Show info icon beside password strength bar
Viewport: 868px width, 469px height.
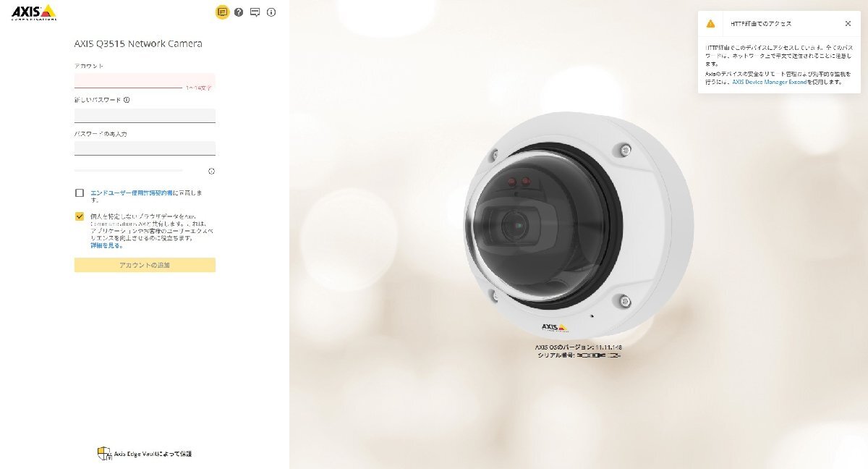pos(211,172)
